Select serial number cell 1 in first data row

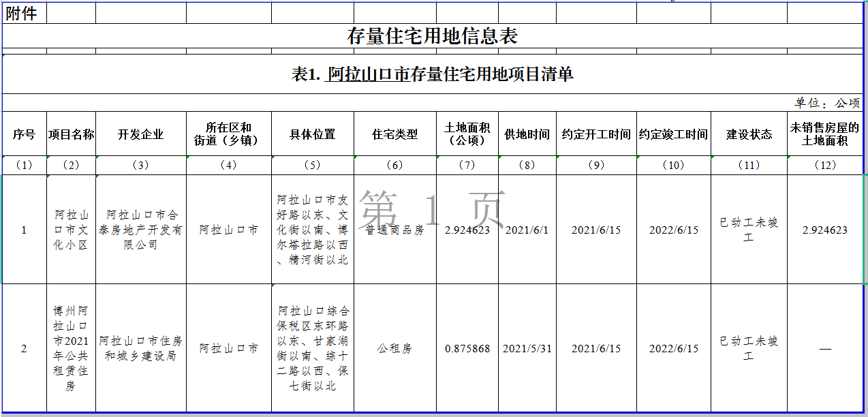click(x=24, y=230)
